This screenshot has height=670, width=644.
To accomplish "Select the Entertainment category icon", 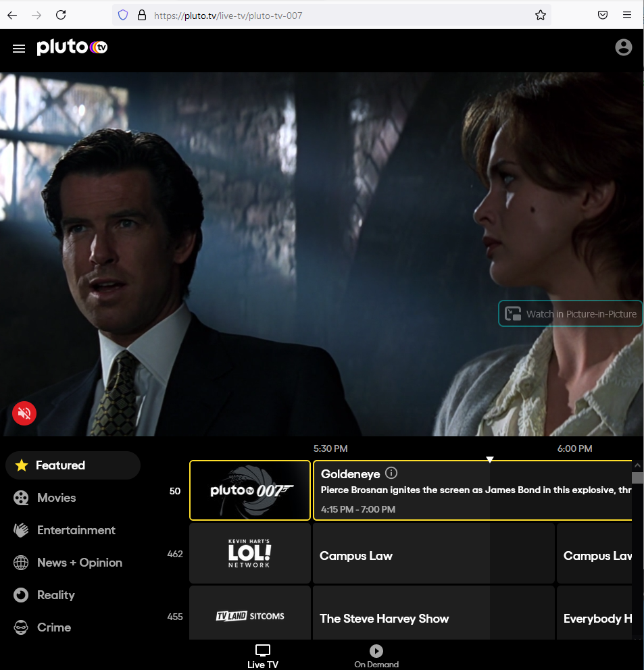I will point(20,530).
